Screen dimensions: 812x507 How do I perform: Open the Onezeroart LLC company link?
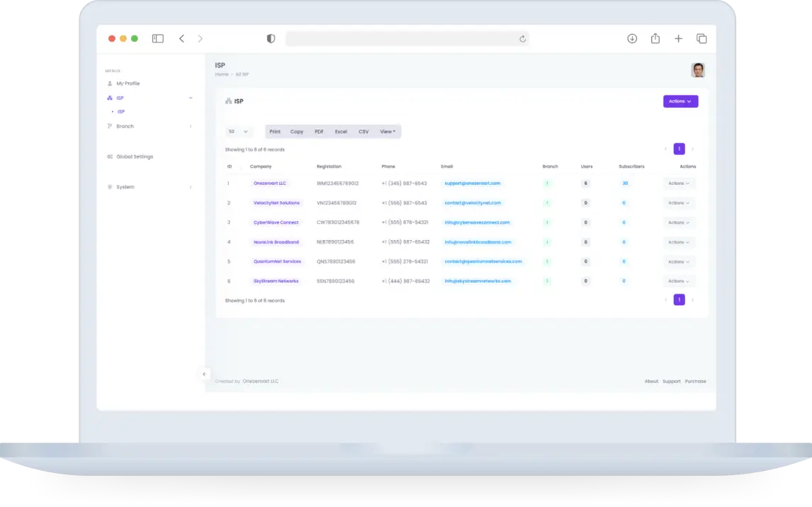click(x=269, y=183)
